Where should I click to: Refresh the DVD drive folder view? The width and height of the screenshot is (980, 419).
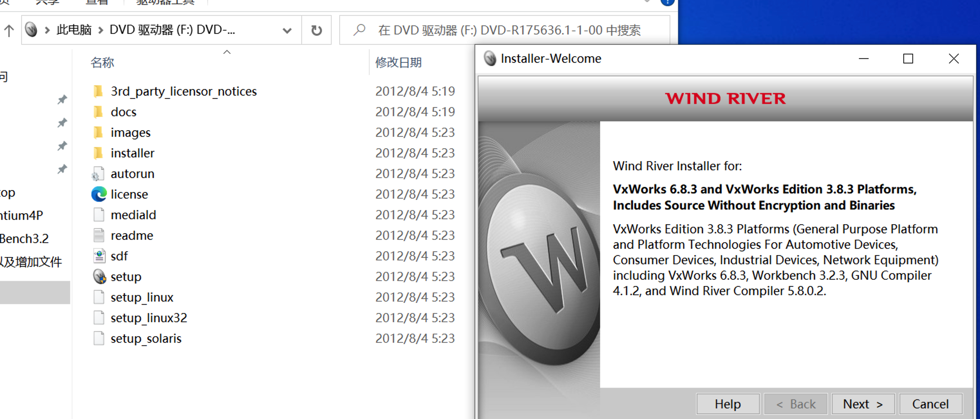pyautogui.click(x=316, y=30)
